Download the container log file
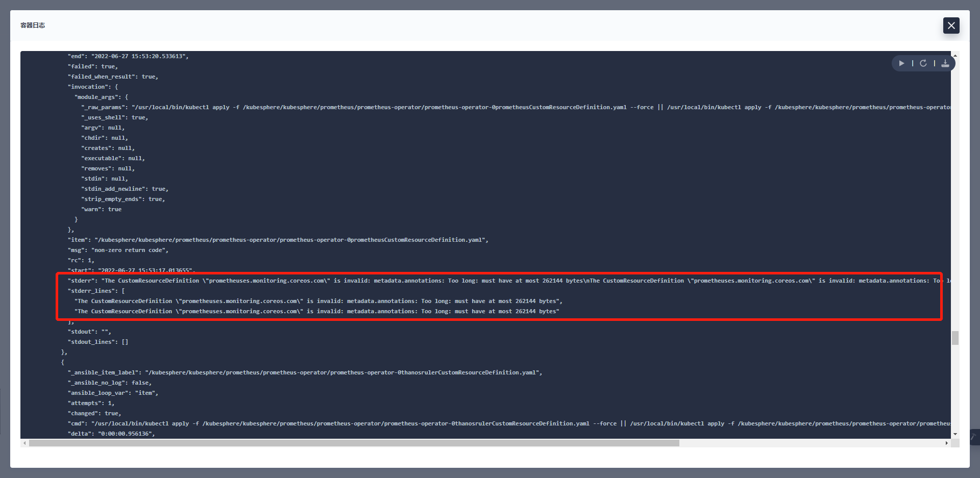This screenshot has width=980, height=478. 945,63
